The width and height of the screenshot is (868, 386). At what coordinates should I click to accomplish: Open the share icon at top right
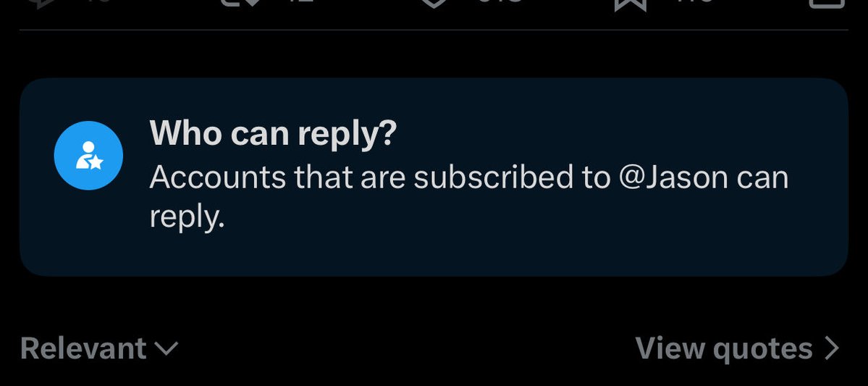point(827,3)
